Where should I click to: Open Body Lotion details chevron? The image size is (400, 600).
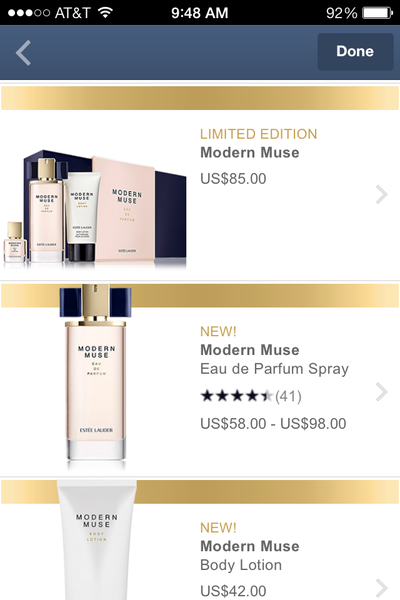coord(382,588)
